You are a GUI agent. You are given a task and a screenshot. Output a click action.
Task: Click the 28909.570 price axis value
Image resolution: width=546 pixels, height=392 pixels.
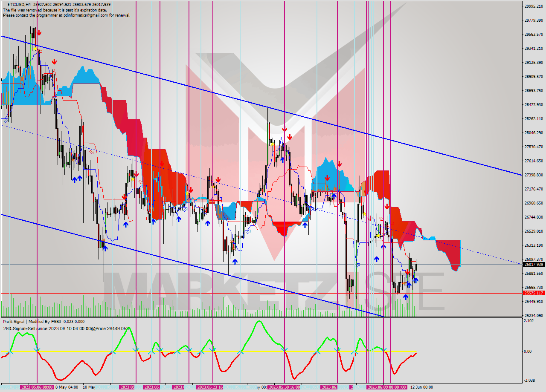(534, 76)
